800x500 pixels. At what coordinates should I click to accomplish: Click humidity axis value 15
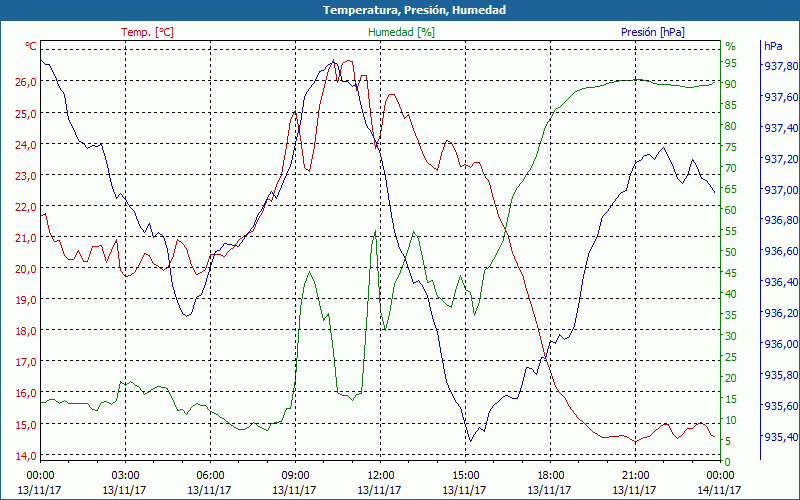(731, 399)
